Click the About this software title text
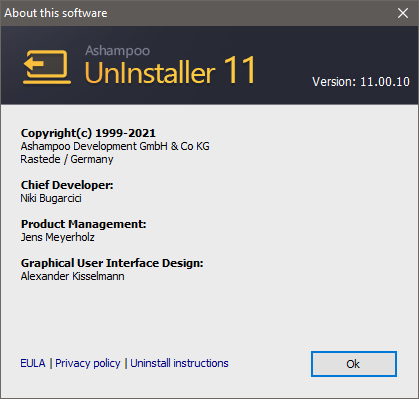Viewport: 419px width, 399px height. click(56, 13)
